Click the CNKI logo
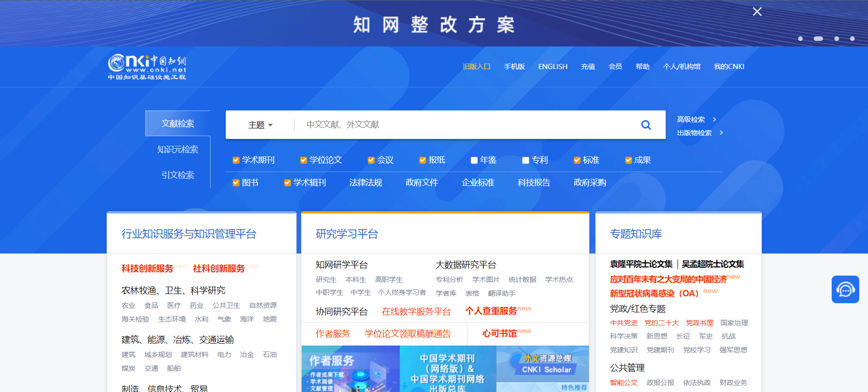This screenshot has height=392, width=868. pyautogui.click(x=147, y=67)
